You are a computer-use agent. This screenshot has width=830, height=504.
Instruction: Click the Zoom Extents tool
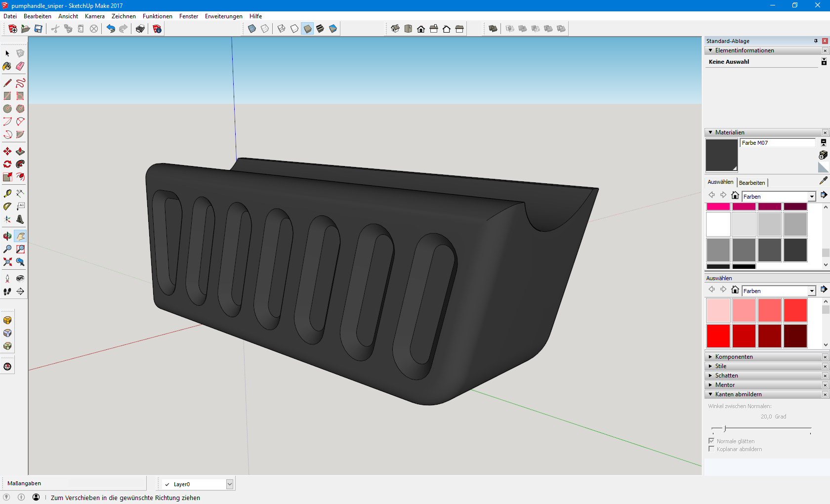coord(7,262)
